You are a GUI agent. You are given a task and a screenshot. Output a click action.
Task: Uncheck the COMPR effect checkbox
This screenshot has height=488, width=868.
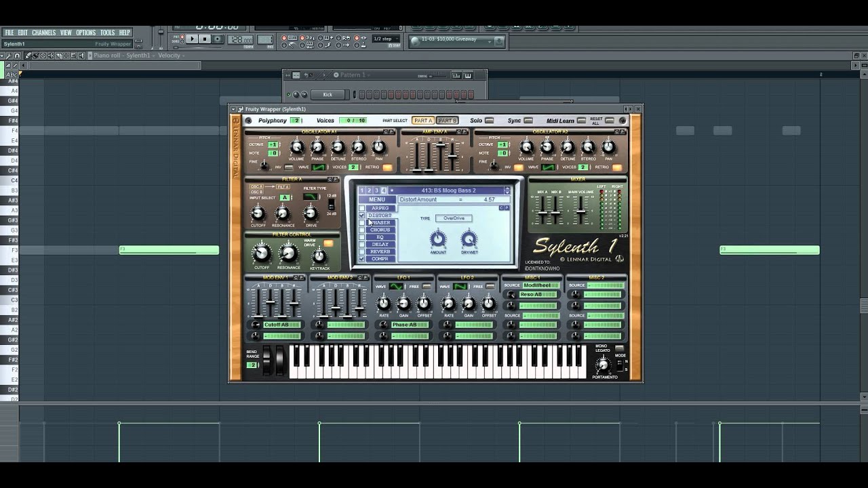[361, 260]
